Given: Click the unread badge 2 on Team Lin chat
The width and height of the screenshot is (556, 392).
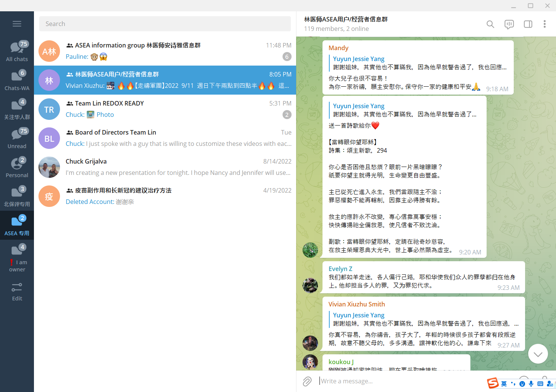Looking at the screenshot, I should click(287, 115).
